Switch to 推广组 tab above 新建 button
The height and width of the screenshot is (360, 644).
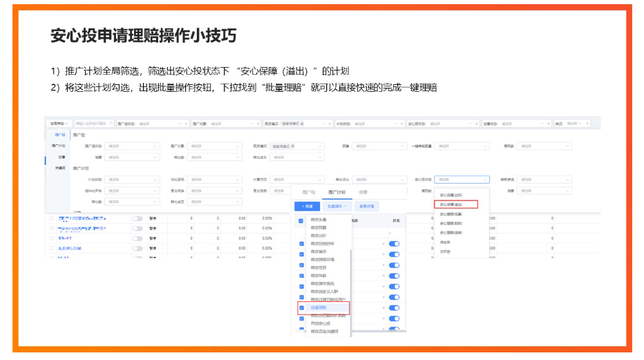click(x=309, y=192)
